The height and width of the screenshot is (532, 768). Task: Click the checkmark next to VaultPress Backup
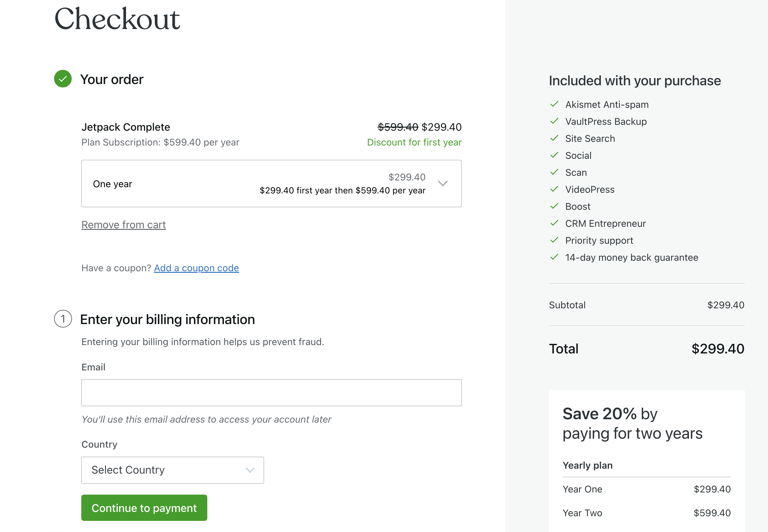(554, 121)
